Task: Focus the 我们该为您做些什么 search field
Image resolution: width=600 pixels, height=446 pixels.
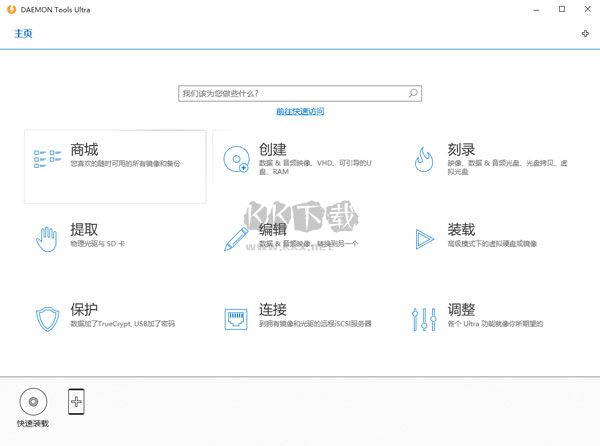Action: point(300,93)
